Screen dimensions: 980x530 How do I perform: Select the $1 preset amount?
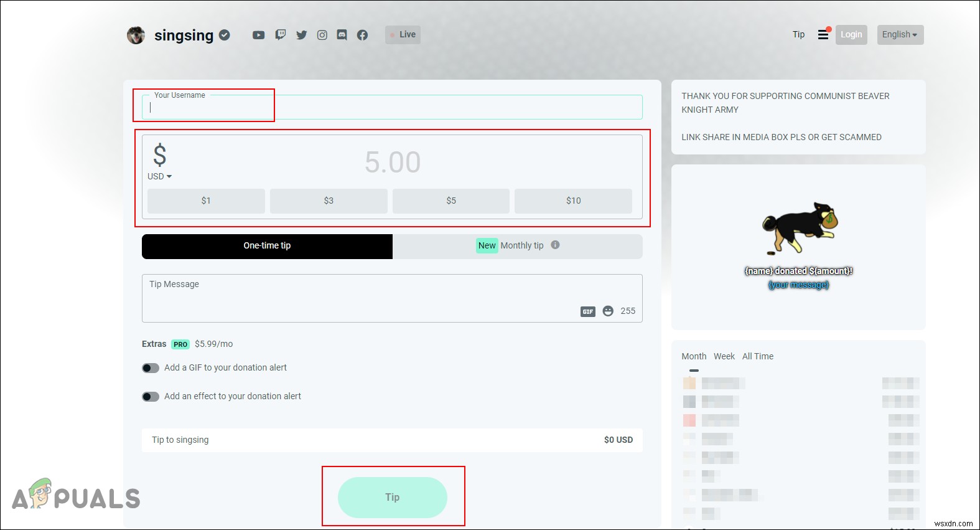coord(206,201)
